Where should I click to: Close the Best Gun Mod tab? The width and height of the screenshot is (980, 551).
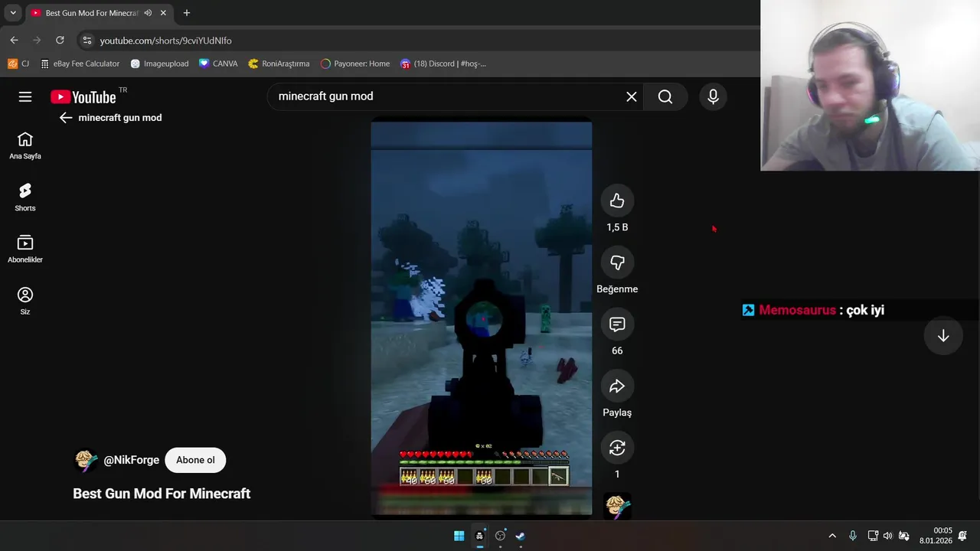click(x=163, y=13)
